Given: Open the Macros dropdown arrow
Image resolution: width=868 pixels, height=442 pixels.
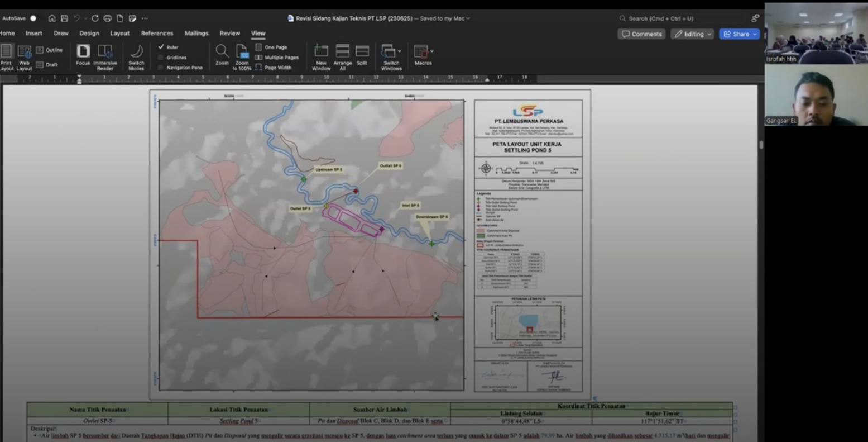Looking at the screenshot, I should pos(432,51).
